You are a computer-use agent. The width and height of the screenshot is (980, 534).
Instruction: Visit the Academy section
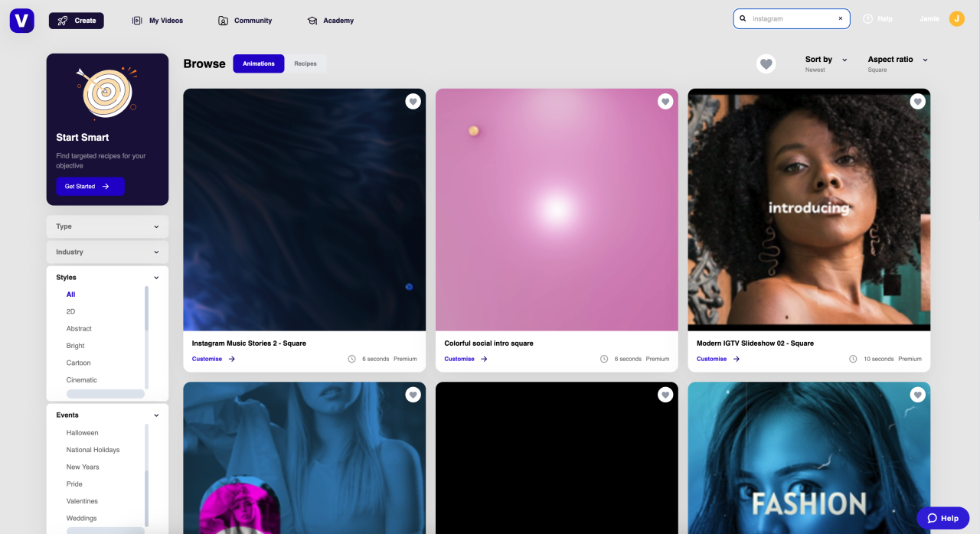click(x=330, y=21)
